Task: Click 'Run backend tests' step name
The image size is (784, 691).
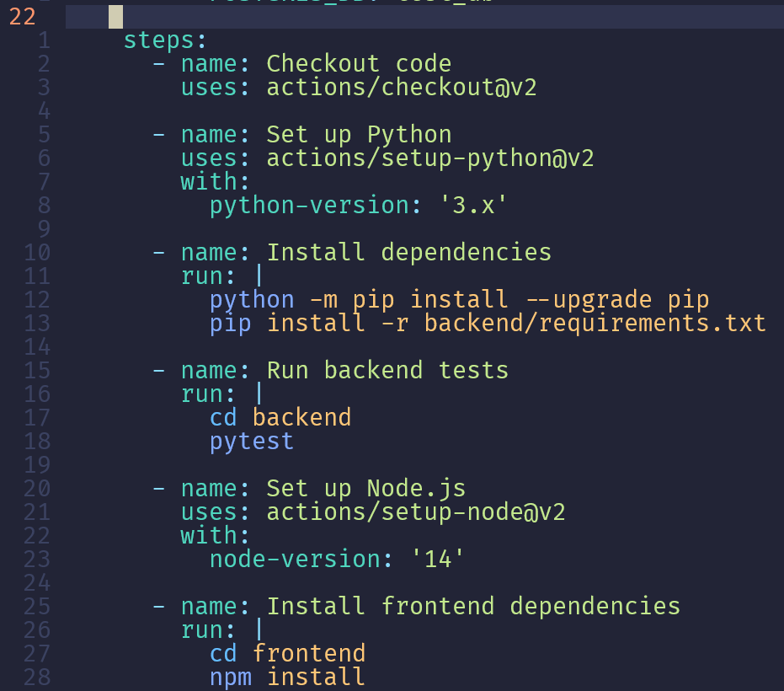Action: pos(389,370)
